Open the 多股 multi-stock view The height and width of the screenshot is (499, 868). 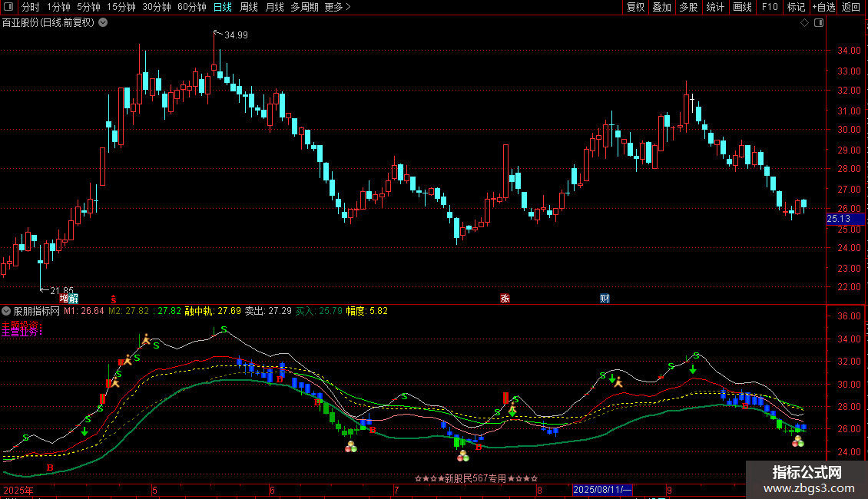[x=688, y=7]
